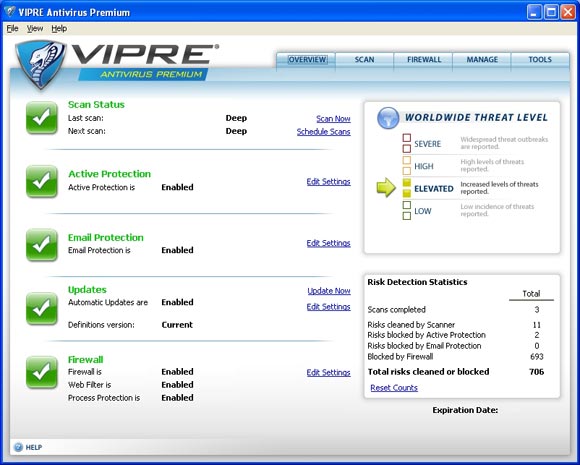Click the LOW threat level indicator boxes
The height and width of the screenshot is (465, 580).
(x=407, y=210)
